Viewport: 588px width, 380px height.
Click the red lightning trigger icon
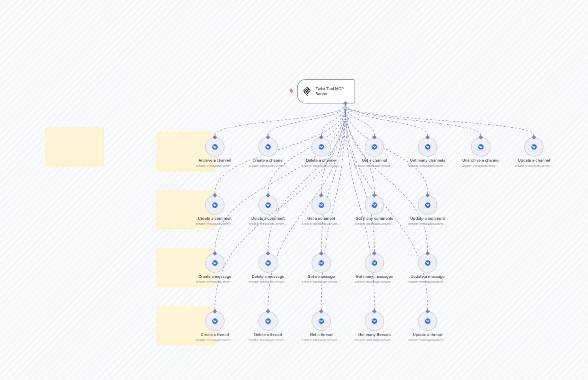(291, 91)
